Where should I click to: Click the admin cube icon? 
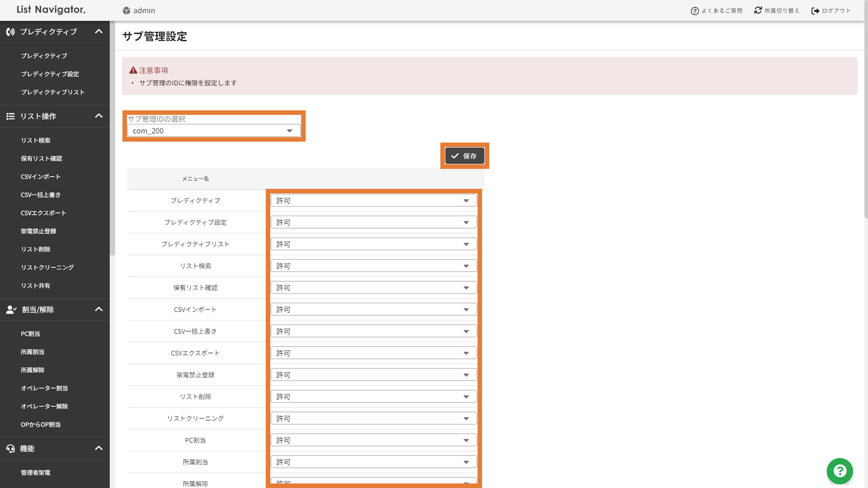[x=127, y=10]
